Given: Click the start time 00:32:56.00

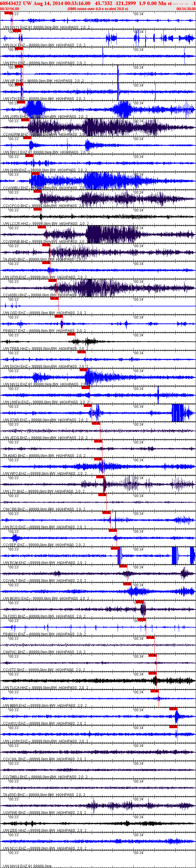Looking at the screenshot, I should tap(10, 9).
